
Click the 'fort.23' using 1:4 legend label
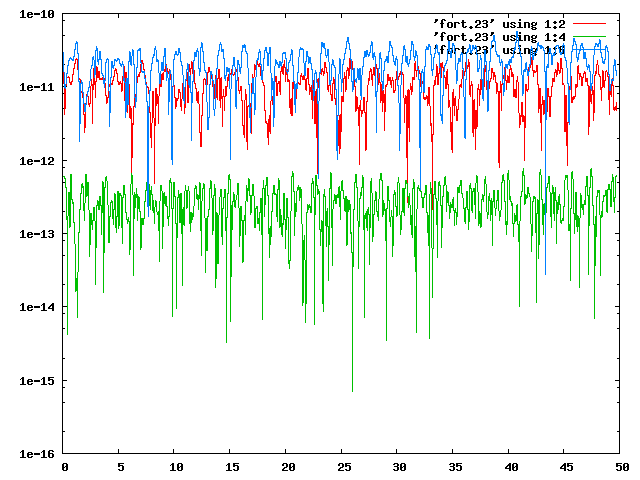pyautogui.click(x=499, y=37)
